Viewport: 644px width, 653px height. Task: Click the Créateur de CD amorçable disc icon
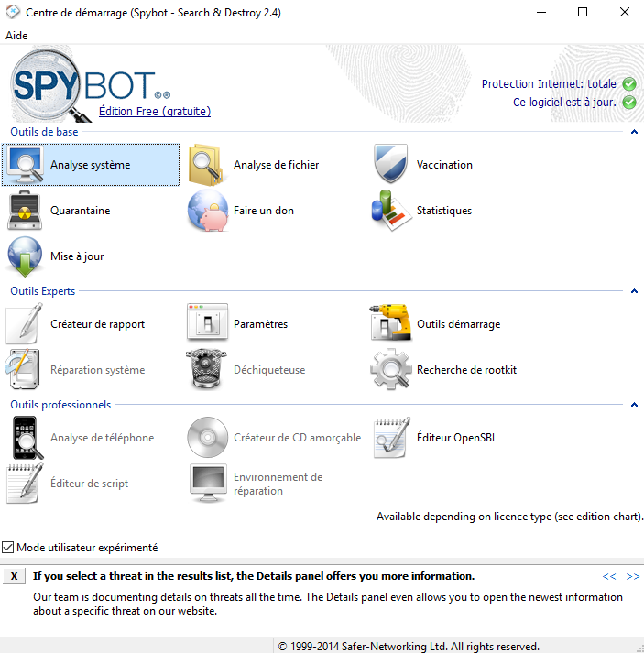(x=207, y=437)
